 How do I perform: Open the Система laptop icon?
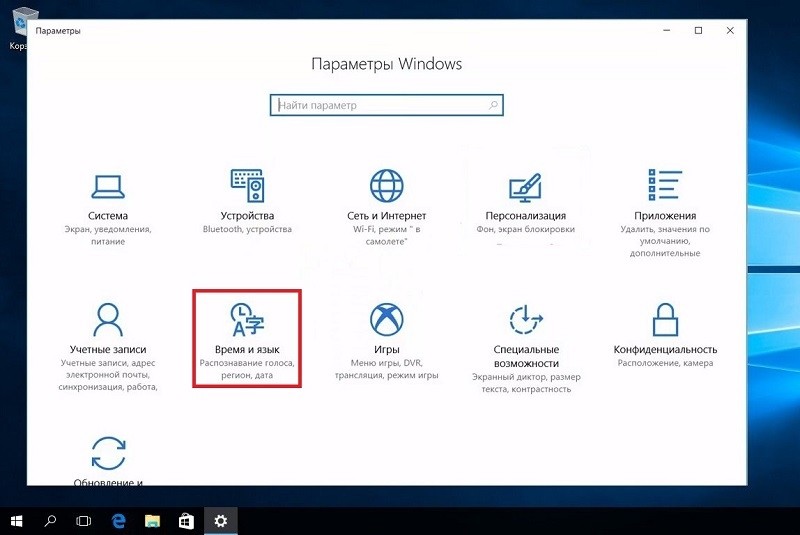pos(108,187)
